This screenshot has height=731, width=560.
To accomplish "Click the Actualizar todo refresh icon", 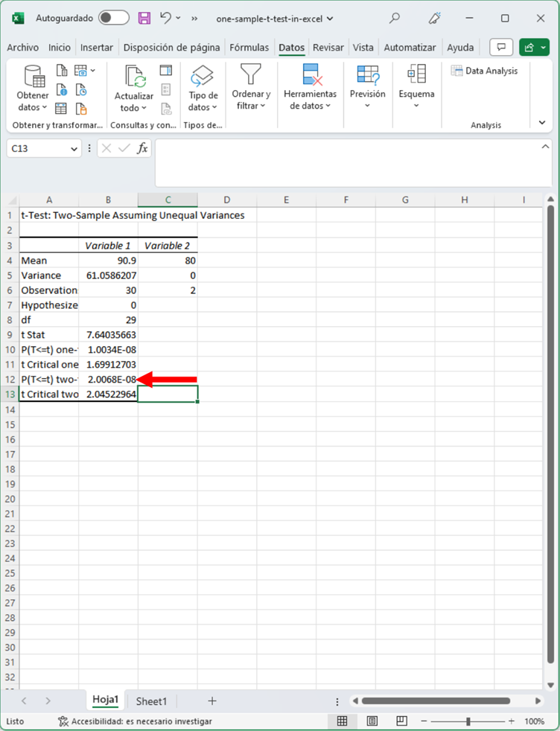I will pyautogui.click(x=134, y=76).
